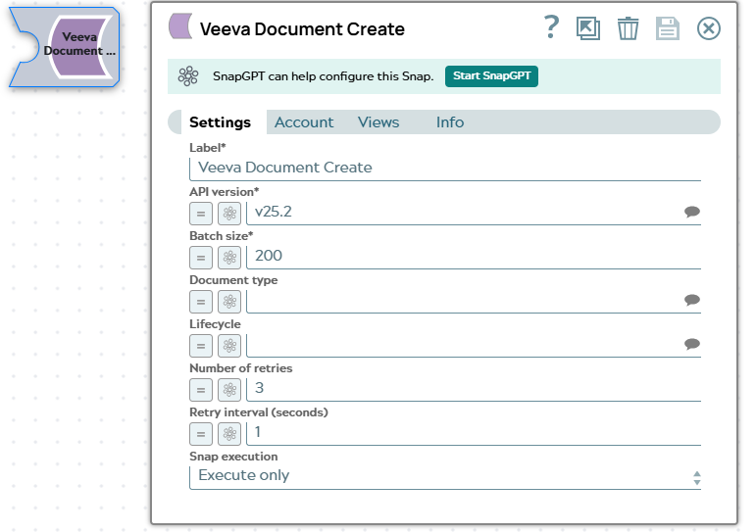Click the Document type field

pyautogui.click(x=465, y=301)
